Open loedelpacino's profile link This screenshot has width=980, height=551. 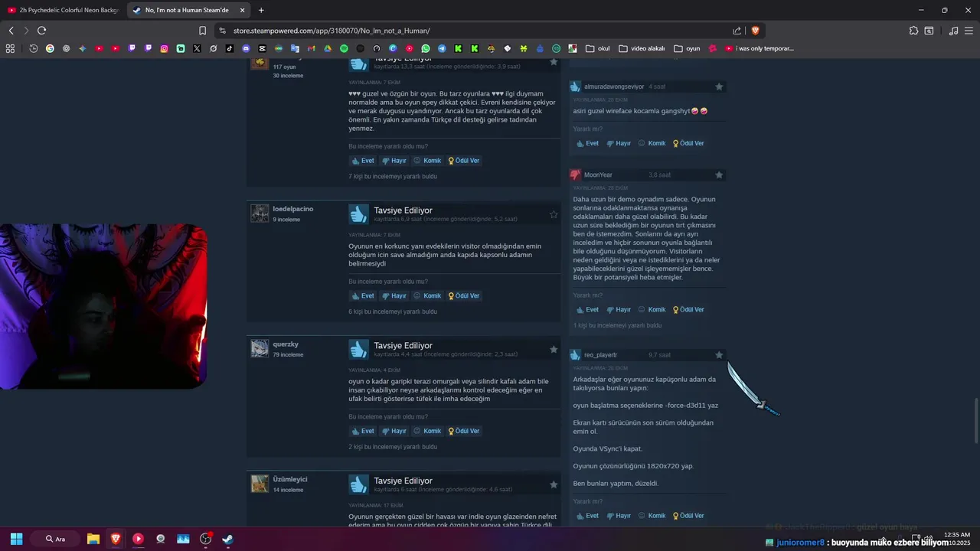tap(293, 209)
